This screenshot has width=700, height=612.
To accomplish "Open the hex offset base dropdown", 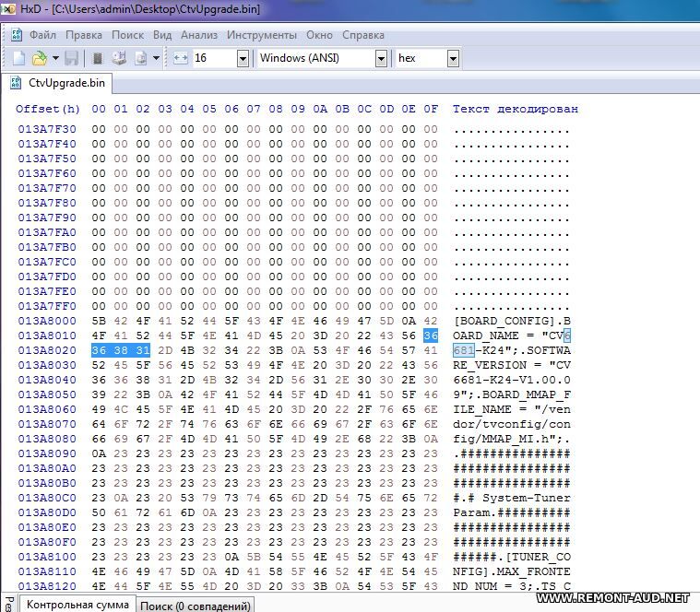I will (452, 58).
